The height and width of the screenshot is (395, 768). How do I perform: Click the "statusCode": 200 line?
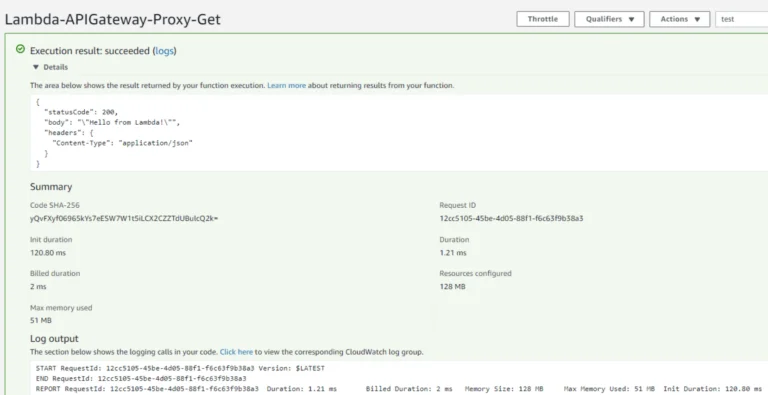tap(81, 112)
